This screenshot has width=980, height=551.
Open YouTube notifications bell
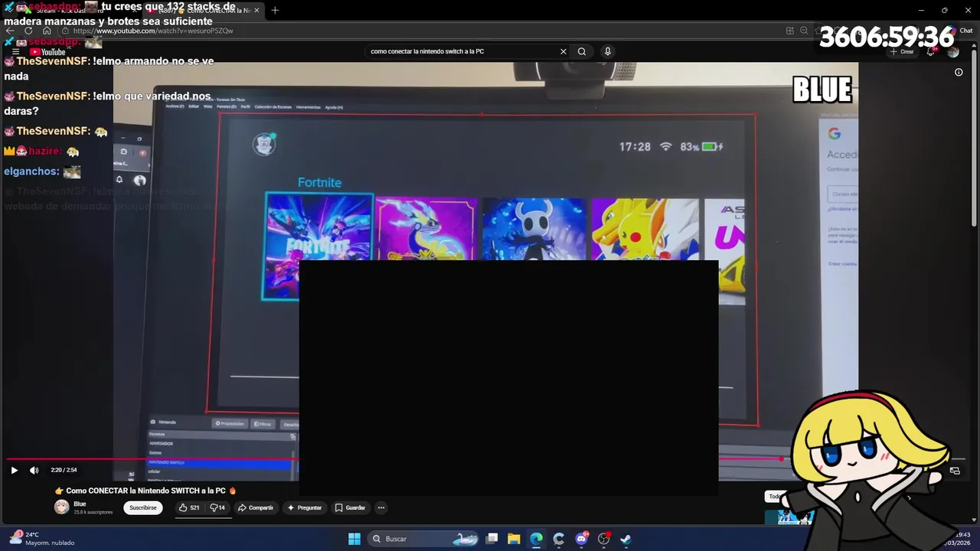click(x=931, y=51)
